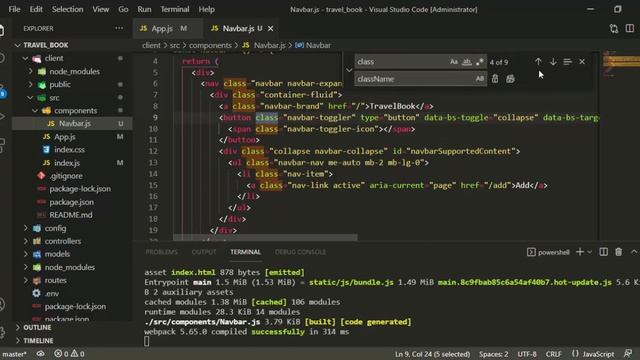640x360 pixels.
Task: Go to previous match in find widget
Action: point(538,62)
